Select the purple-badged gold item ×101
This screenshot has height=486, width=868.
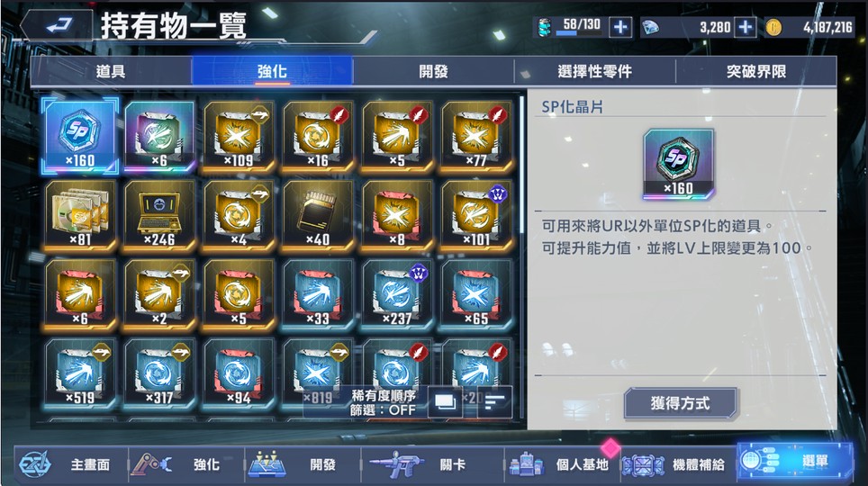[476, 215]
